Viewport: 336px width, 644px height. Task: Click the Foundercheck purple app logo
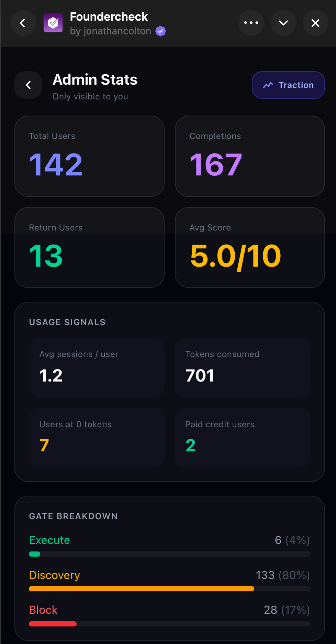click(53, 23)
